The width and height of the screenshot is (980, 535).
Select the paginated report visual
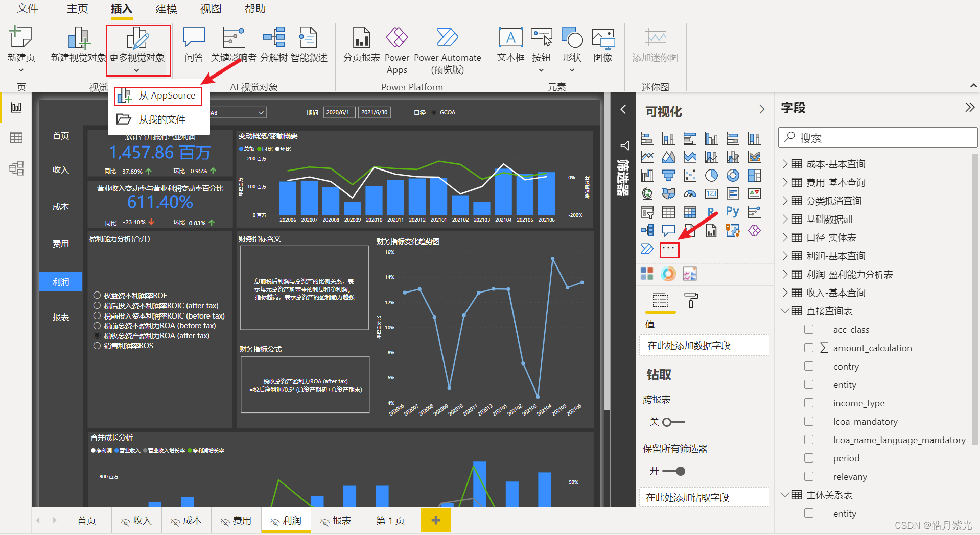pyautogui.click(x=711, y=230)
